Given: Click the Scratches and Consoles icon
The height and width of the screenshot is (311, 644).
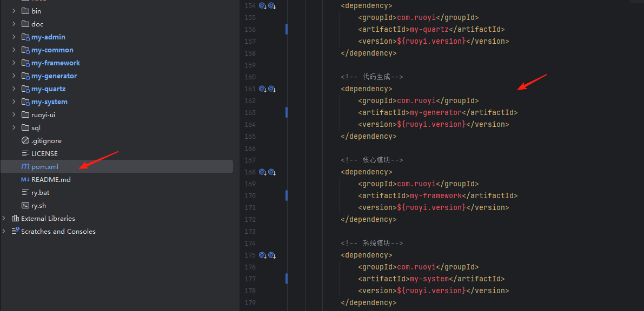Looking at the screenshot, I should (x=15, y=232).
